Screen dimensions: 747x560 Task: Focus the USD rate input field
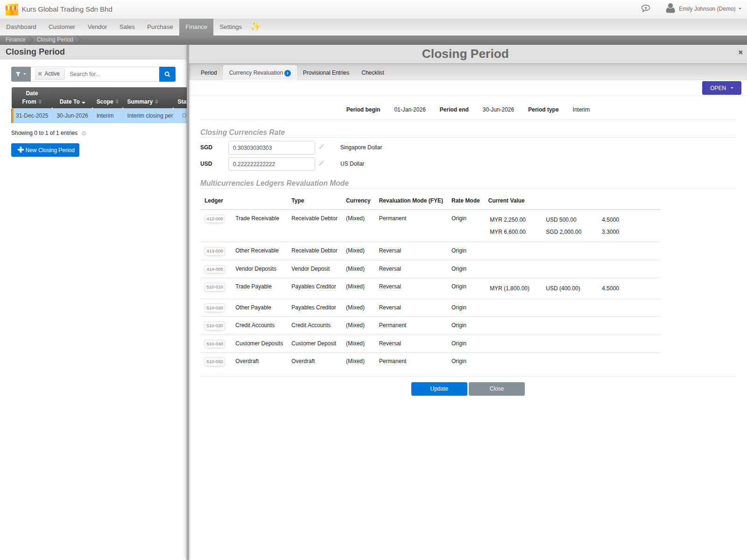point(272,164)
